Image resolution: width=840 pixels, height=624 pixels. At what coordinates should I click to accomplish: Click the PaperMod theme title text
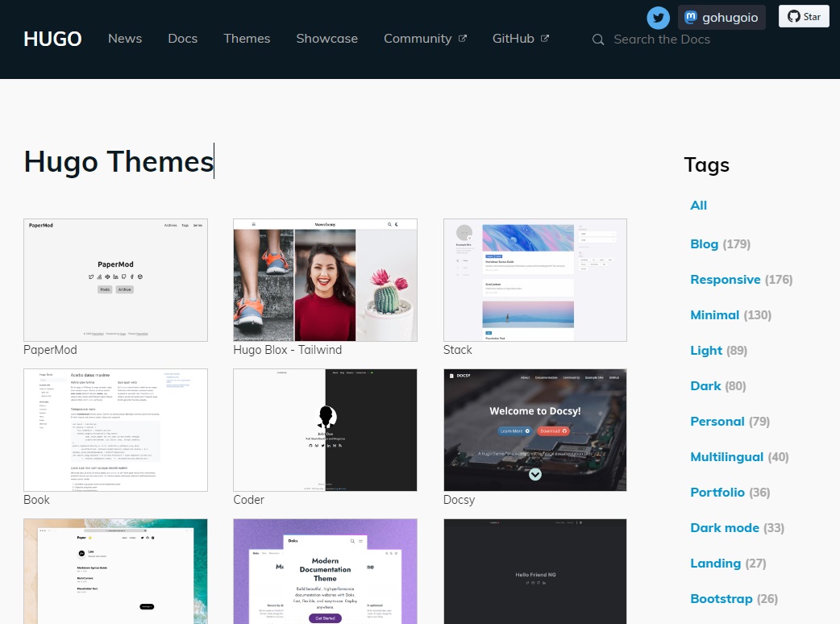point(50,350)
